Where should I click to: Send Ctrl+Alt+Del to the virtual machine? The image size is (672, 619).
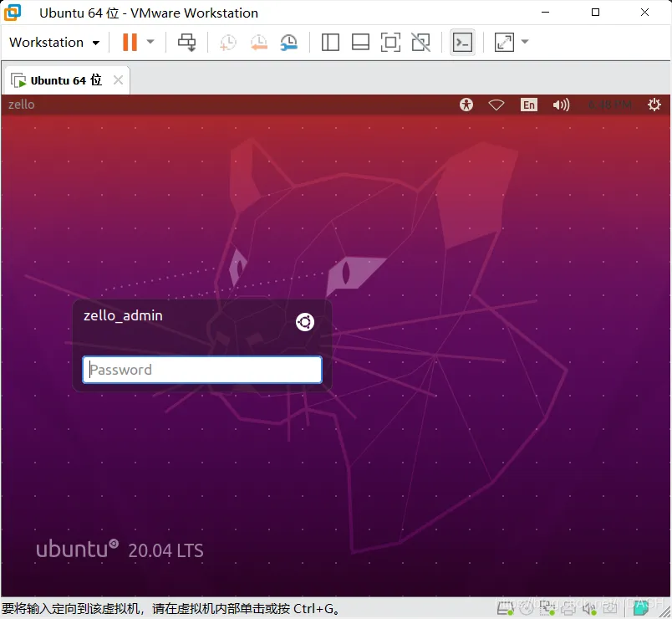187,42
